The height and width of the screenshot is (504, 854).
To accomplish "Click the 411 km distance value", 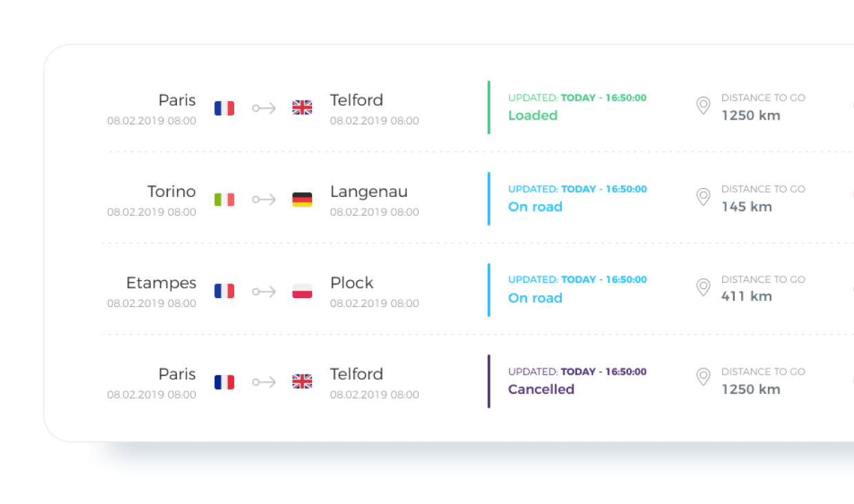I will click(x=747, y=297).
